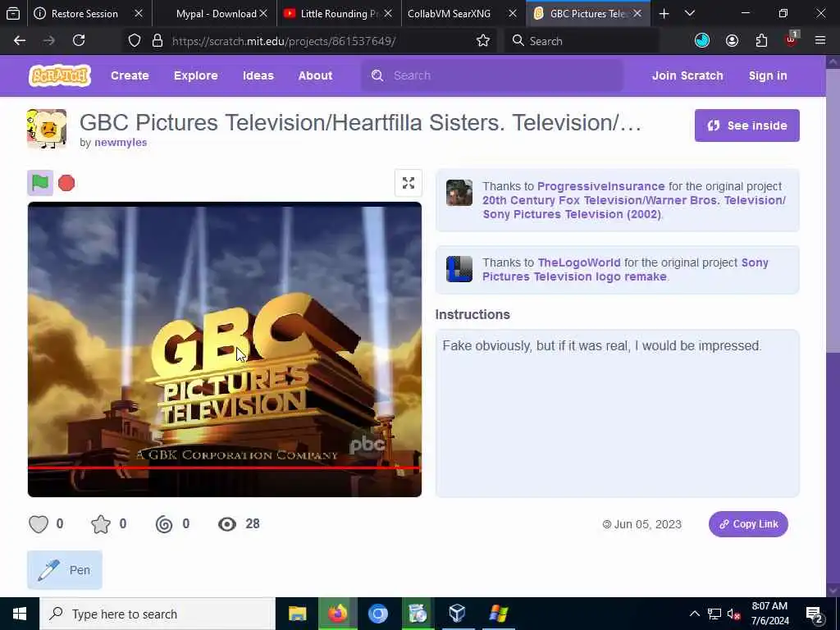
Task: Open the extensions puzzle piece icon
Action: pyautogui.click(x=761, y=41)
